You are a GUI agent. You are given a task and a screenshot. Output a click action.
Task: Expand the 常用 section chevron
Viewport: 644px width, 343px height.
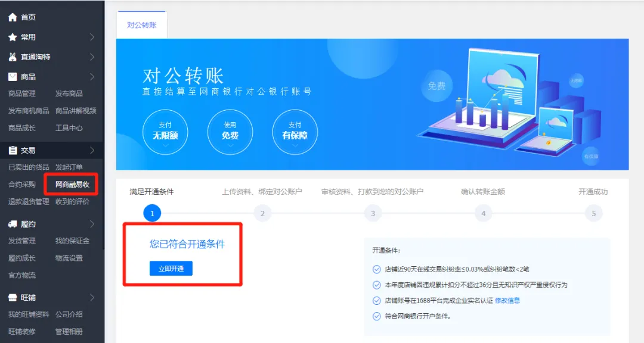(92, 37)
